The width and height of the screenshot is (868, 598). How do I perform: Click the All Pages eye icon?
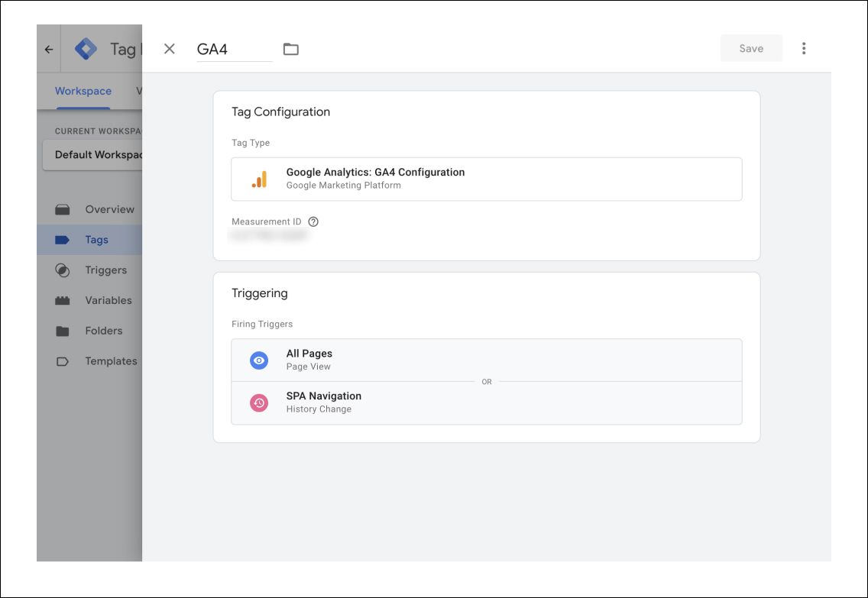(258, 360)
